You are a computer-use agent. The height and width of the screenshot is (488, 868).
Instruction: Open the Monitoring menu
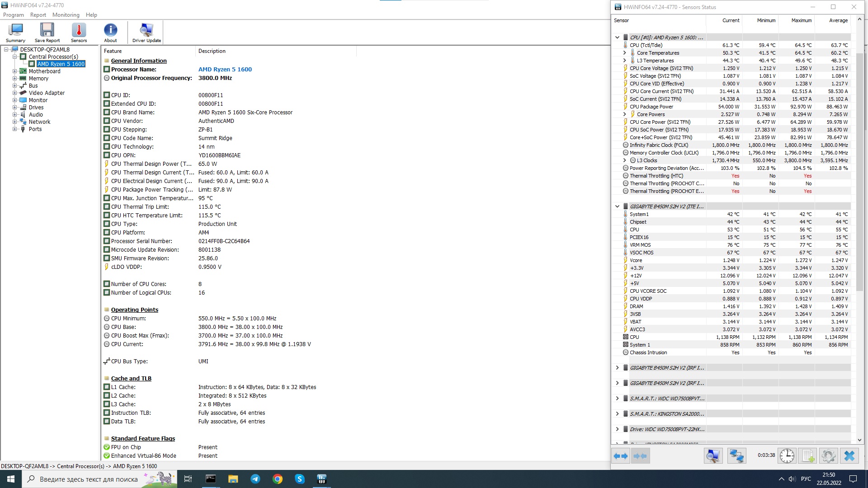click(x=66, y=15)
